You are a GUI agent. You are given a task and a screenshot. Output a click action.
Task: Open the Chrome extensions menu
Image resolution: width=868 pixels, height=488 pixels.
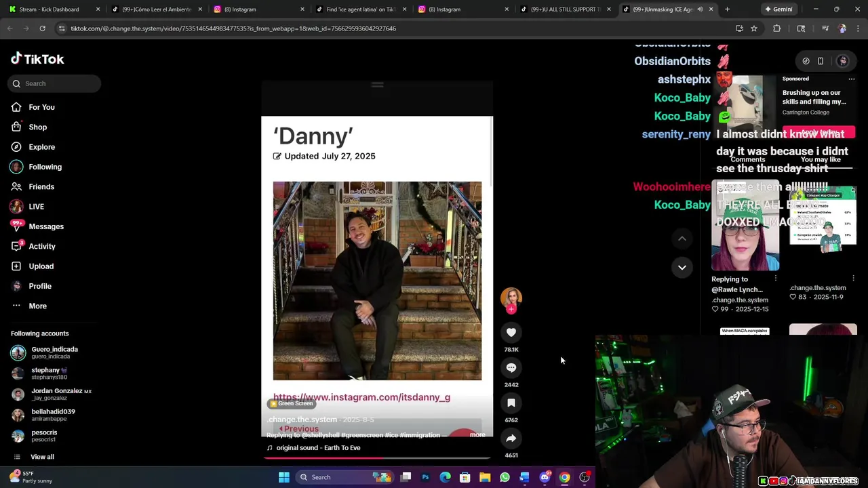click(x=777, y=28)
